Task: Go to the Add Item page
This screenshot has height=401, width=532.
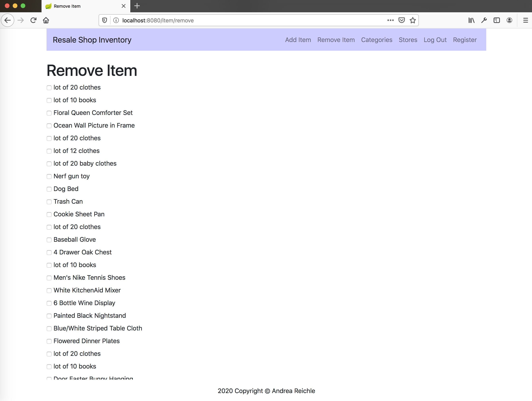Action: [298, 40]
